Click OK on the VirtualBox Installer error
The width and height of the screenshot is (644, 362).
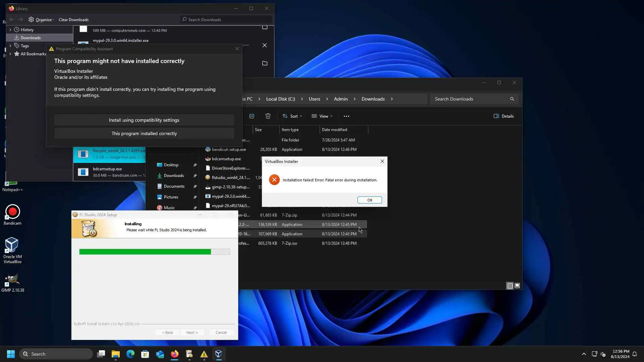pos(370,200)
